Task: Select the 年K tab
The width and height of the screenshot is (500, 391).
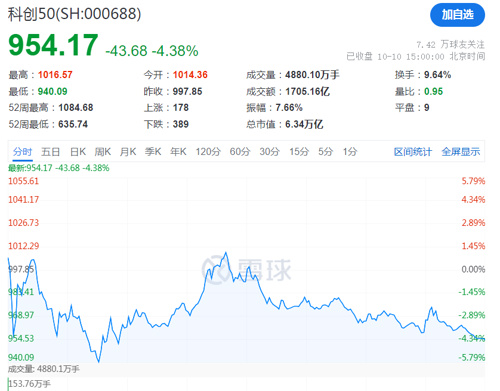Action: tap(178, 152)
